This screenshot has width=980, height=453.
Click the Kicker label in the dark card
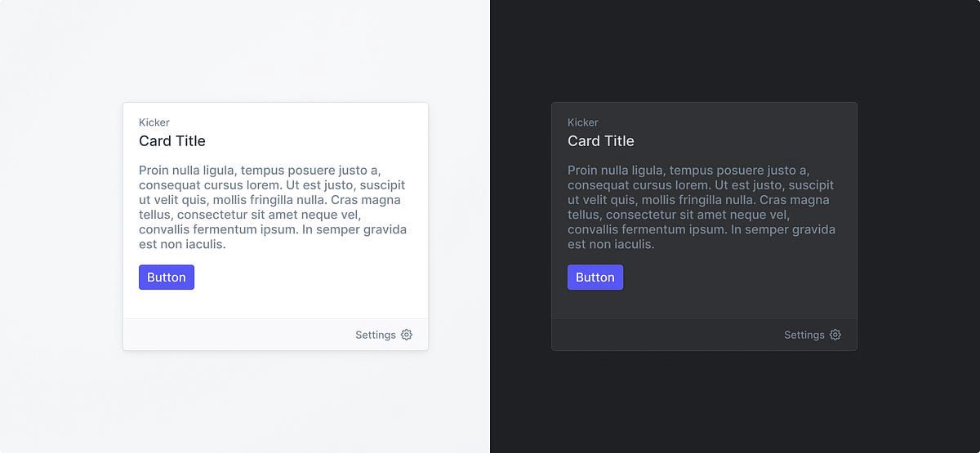583,122
